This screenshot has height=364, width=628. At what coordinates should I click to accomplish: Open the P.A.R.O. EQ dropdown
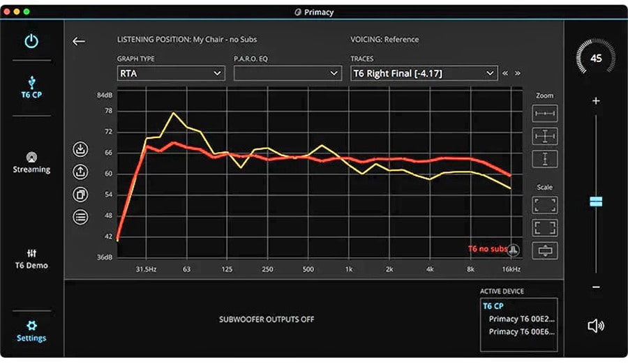287,73
